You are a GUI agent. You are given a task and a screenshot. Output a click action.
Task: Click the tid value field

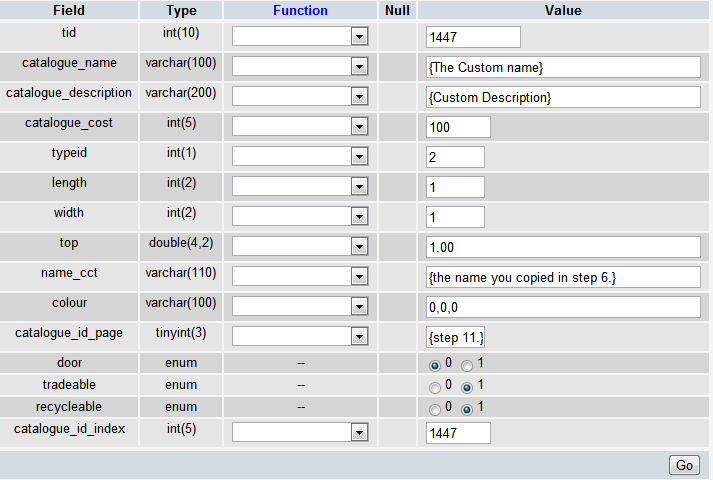click(473, 37)
